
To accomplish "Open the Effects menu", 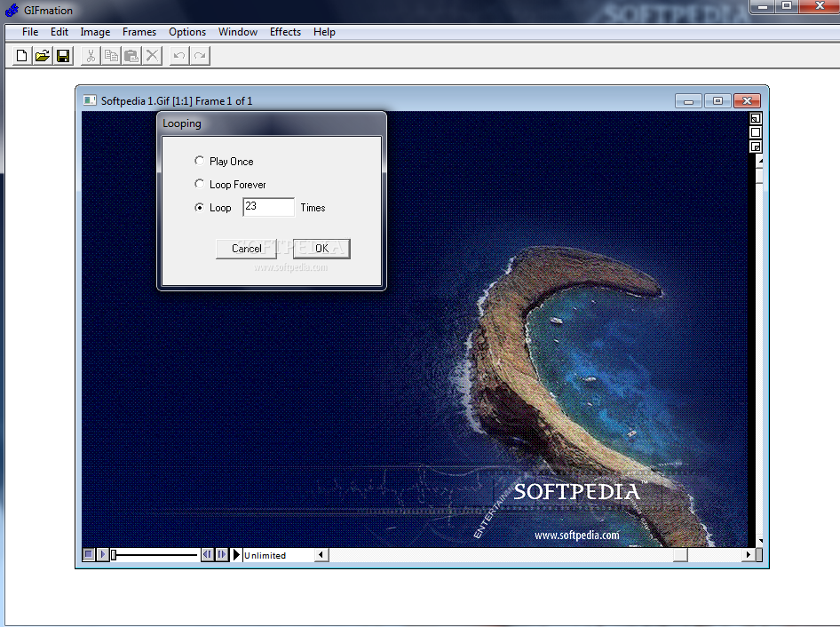I will (x=285, y=32).
